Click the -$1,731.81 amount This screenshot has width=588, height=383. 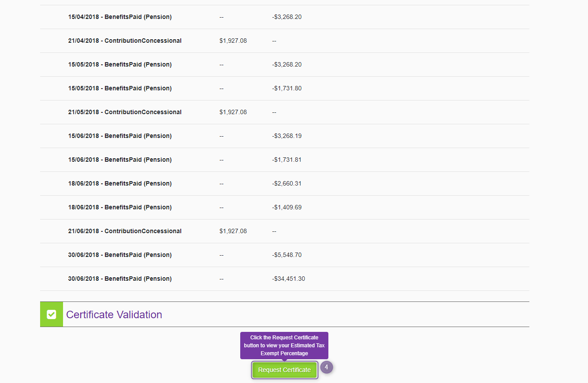(287, 160)
